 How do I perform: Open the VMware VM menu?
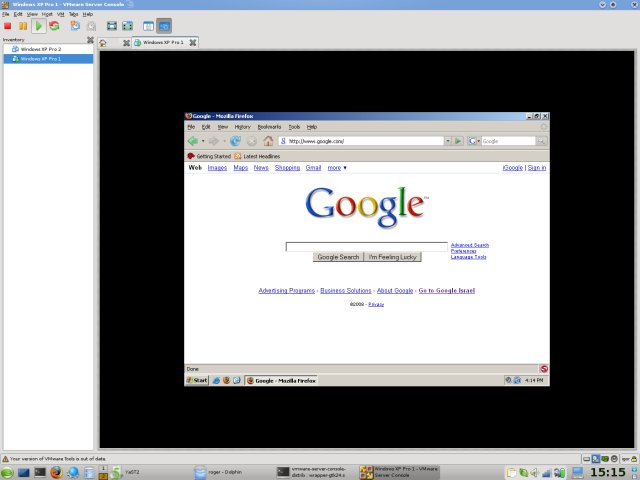coord(60,14)
